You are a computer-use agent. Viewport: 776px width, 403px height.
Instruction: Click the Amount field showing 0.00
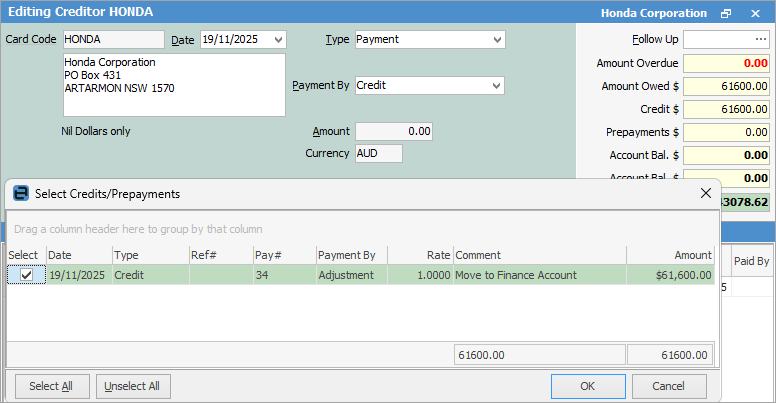pyautogui.click(x=394, y=132)
